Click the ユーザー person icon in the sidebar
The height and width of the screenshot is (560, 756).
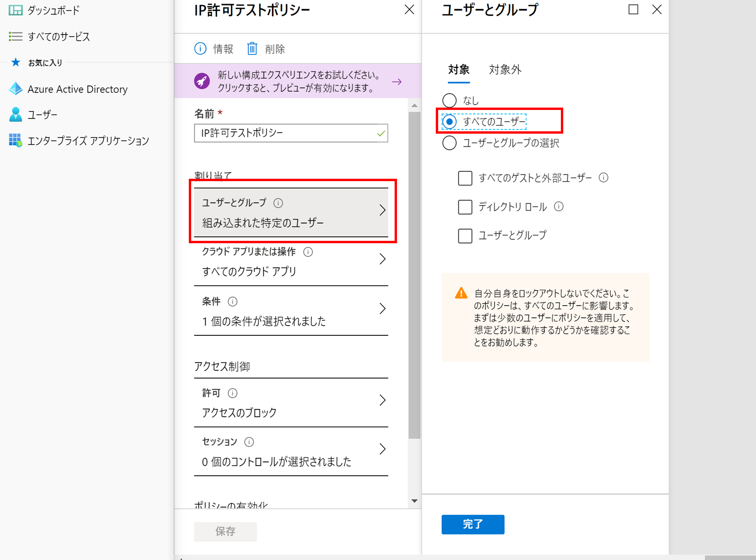(15, 115)
